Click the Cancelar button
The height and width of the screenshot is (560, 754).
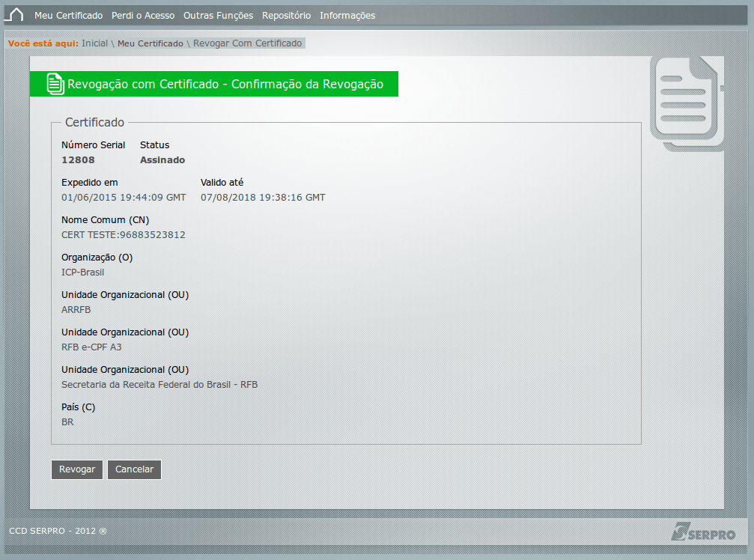(x=134, y=469)
